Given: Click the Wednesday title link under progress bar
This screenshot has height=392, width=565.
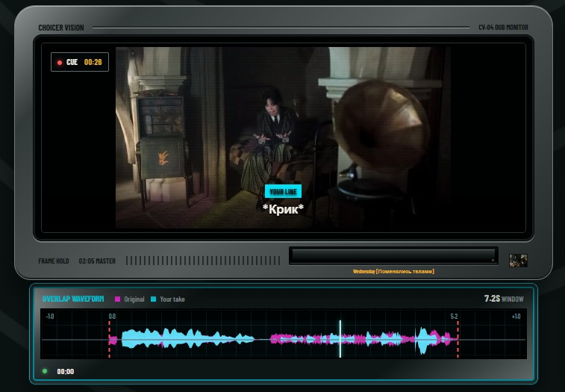Looking at the screenshot, I should pyautogui.click(x=393, y=271).
